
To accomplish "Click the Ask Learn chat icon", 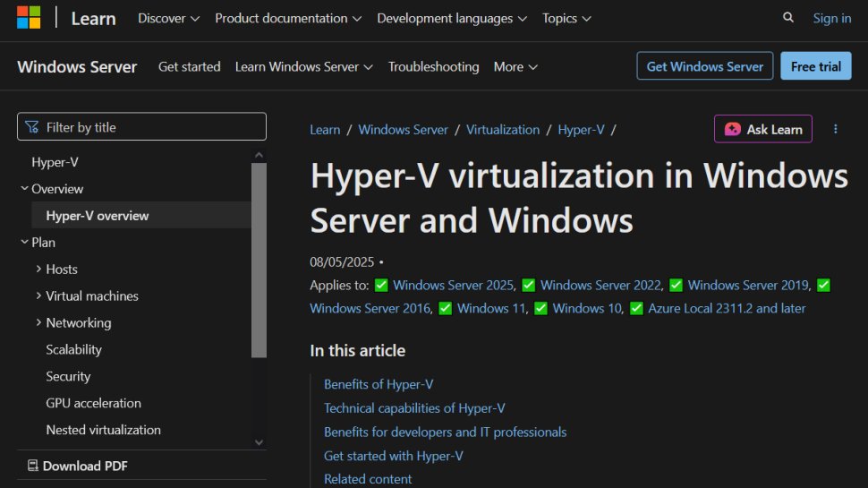I will pos(732,129).
